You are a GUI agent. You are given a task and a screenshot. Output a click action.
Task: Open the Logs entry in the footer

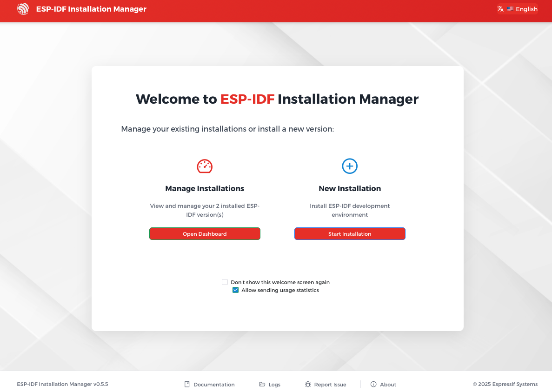(x=274, y=385)
